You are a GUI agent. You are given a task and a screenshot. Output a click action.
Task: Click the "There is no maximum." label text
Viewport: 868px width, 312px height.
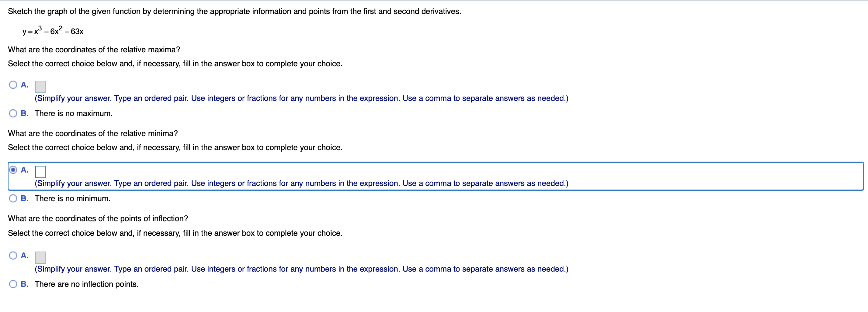tap(74, 113)
